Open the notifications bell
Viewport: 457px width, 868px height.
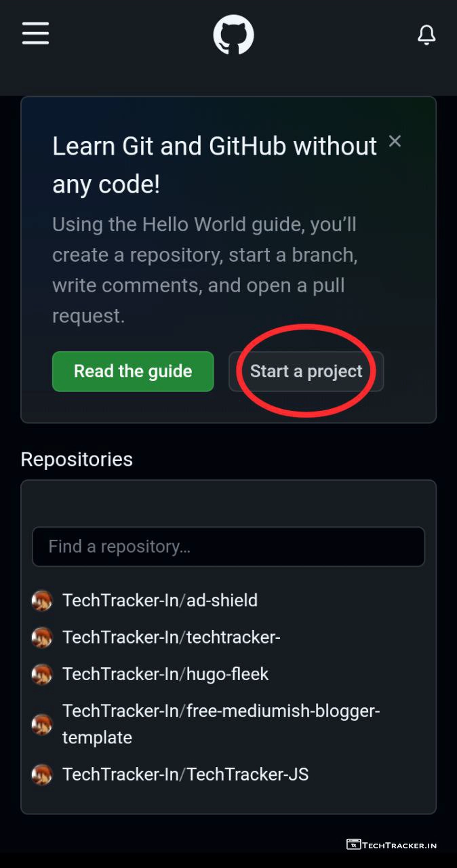426,35
